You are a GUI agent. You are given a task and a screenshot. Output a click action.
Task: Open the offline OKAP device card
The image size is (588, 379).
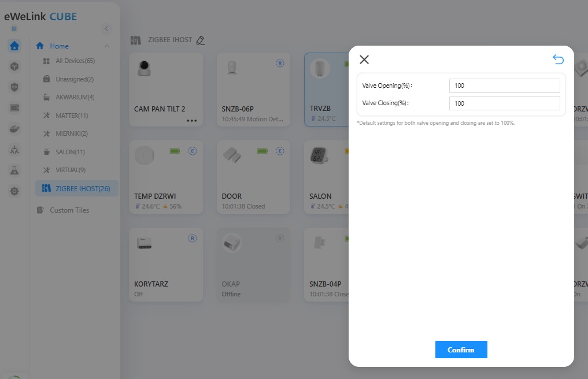pos(253,265)
